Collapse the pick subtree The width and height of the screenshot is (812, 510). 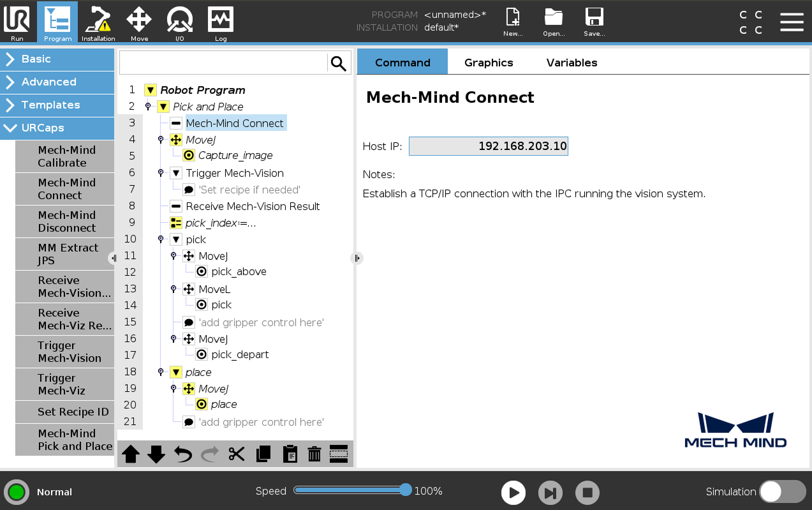click(x=175, y=239)
